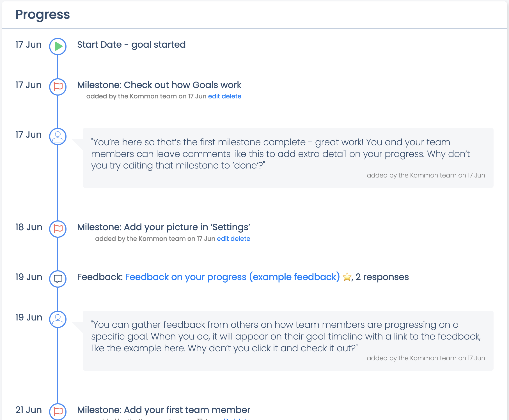The width and height of the screenshot is (509, 420).
Task: Edit the 'Add your picture in Settings' milestone
Action: tap(223, 239)
